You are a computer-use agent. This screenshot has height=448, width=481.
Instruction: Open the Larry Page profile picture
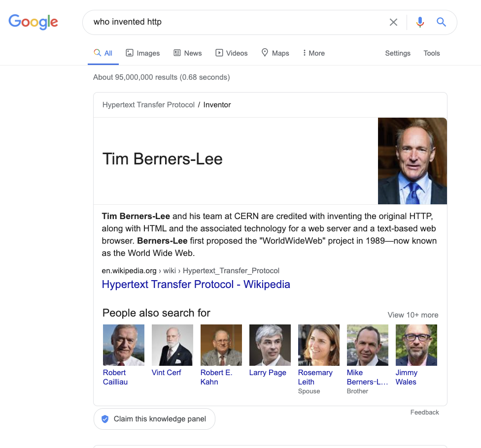(x=270, y=345)
